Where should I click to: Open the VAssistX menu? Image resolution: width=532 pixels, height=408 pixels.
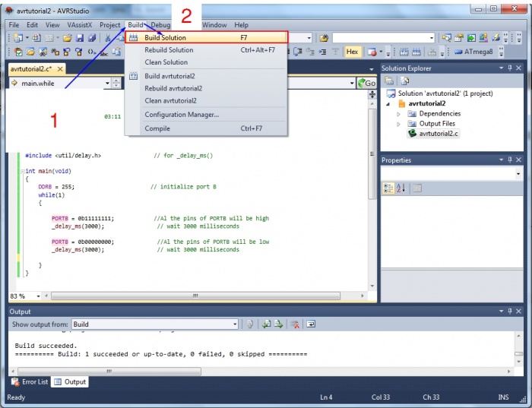click(79, 25)
